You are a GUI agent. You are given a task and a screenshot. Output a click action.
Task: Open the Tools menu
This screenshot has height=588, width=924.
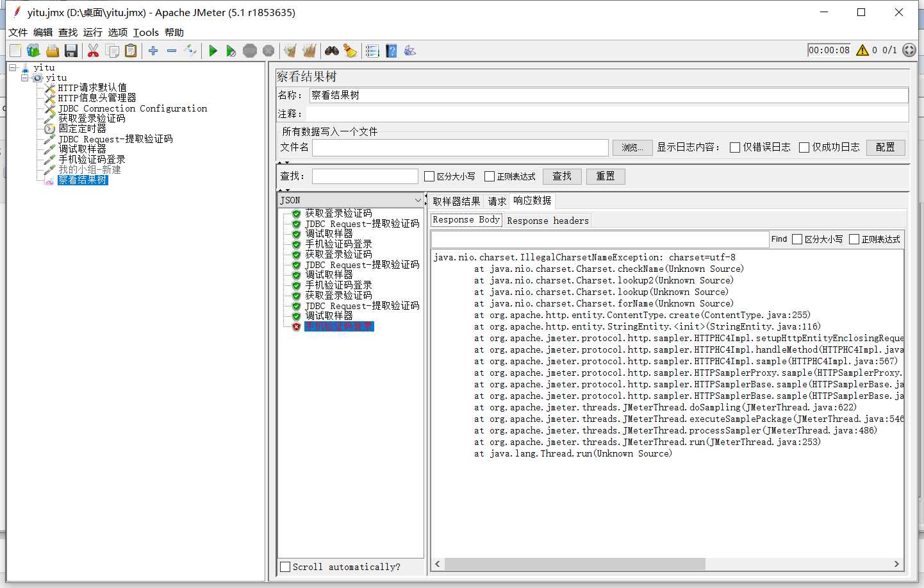(x=146, y=33)
